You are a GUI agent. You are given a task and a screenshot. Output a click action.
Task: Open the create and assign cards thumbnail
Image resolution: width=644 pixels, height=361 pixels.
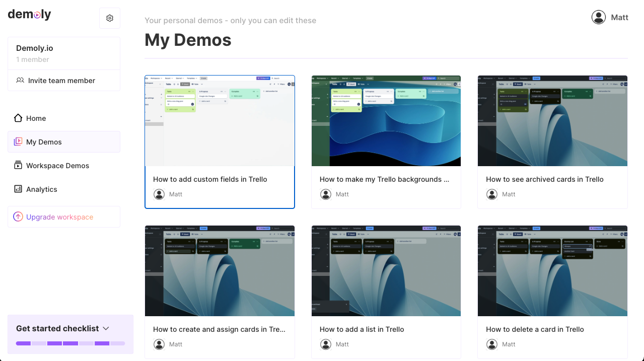click(x=220, y=271)
